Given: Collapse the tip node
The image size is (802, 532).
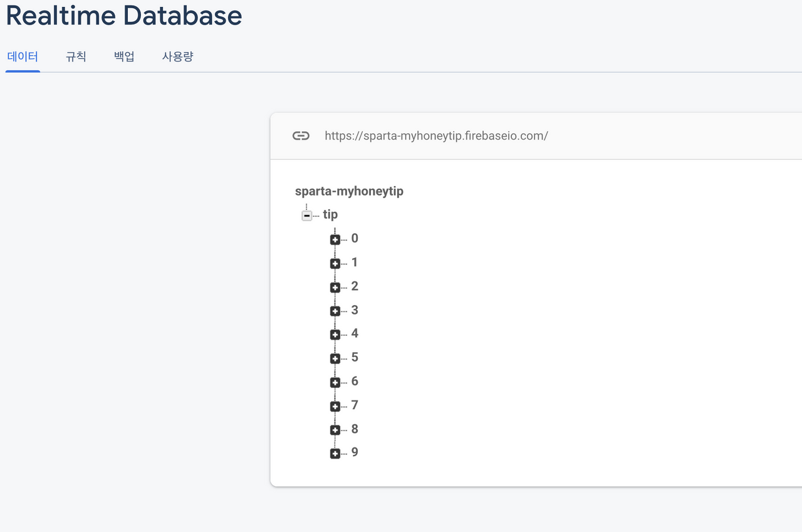Looking at the screenshot, I should point(307,216).
